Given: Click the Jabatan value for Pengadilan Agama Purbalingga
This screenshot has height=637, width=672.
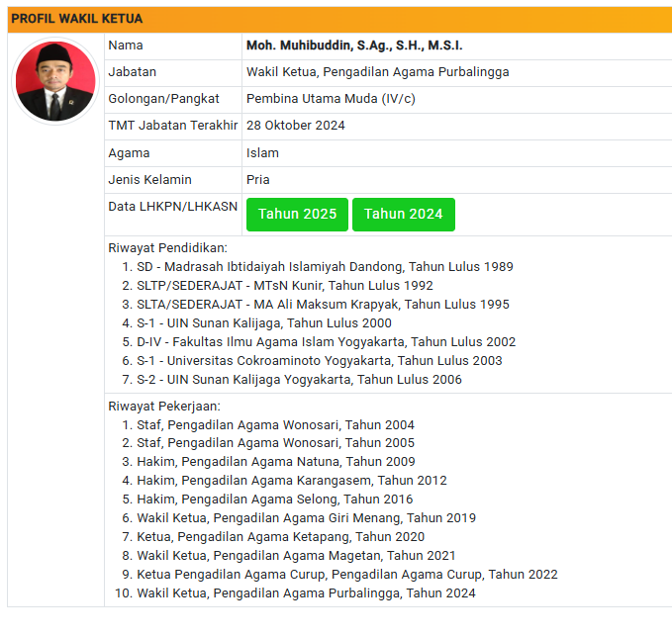Looking at the screenshot, I should coord(377,72).
